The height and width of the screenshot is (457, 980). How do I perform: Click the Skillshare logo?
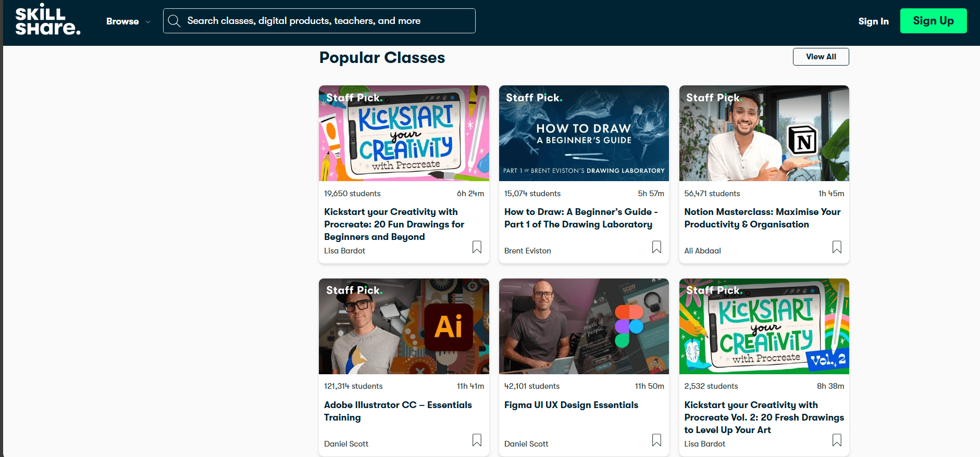48,21
